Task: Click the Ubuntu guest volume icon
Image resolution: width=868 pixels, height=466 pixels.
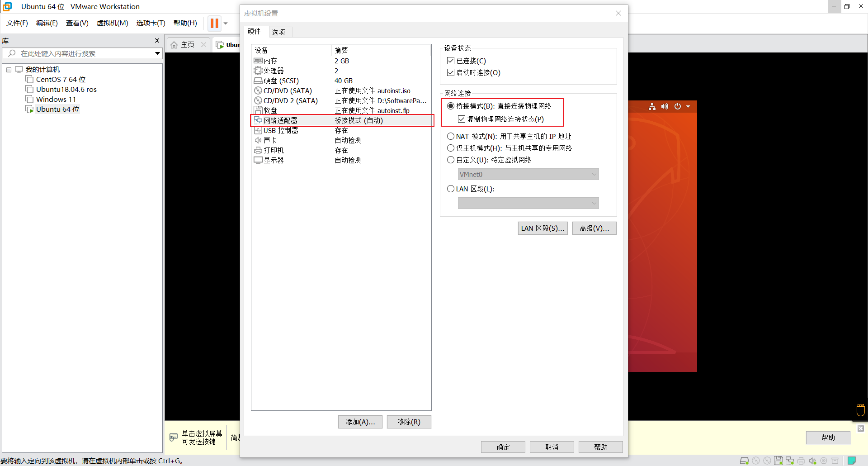Action: click(x=665, y=106)
